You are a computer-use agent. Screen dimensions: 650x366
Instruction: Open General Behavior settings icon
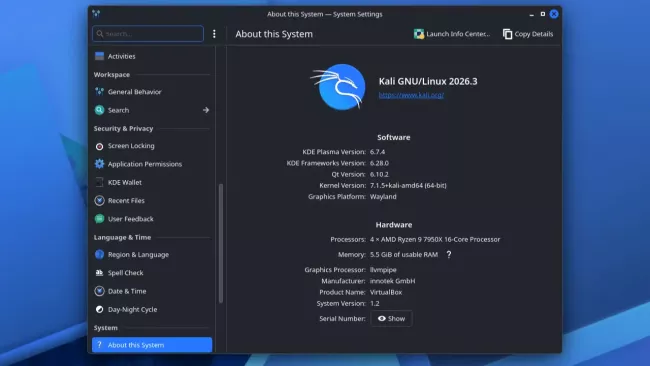99,92
